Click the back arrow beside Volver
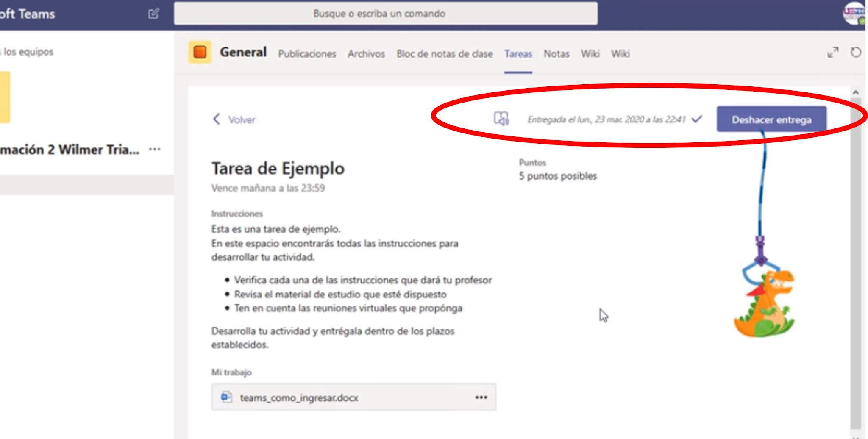Viewport: 868px width, 439px height. pyautogui.click(x=217, y=119)
